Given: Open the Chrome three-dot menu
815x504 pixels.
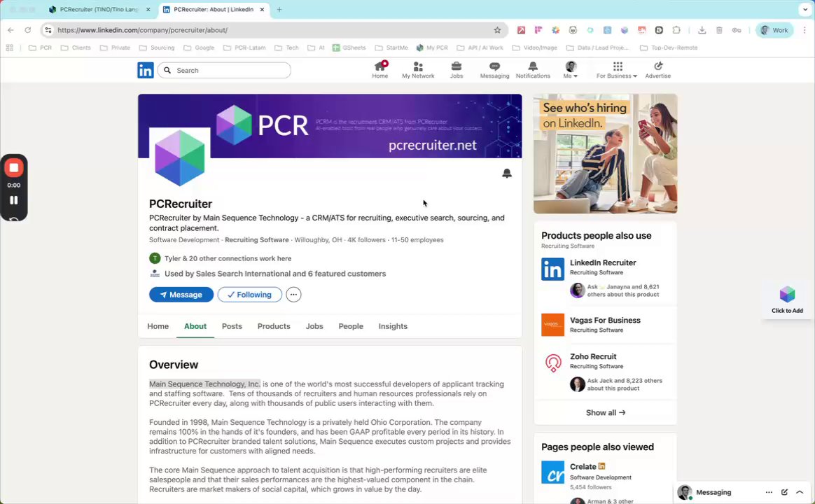Looking at the screenshot, I should pos(804,30).
